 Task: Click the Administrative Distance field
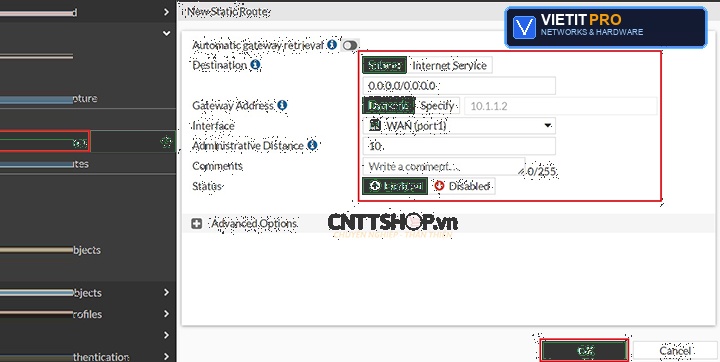[x=459, y=146]
